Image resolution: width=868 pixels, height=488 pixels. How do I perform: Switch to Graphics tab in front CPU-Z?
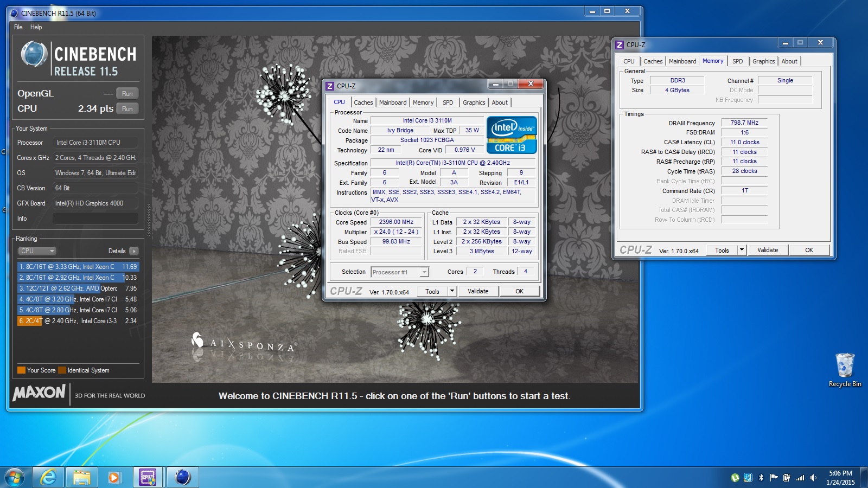point(474,102)
